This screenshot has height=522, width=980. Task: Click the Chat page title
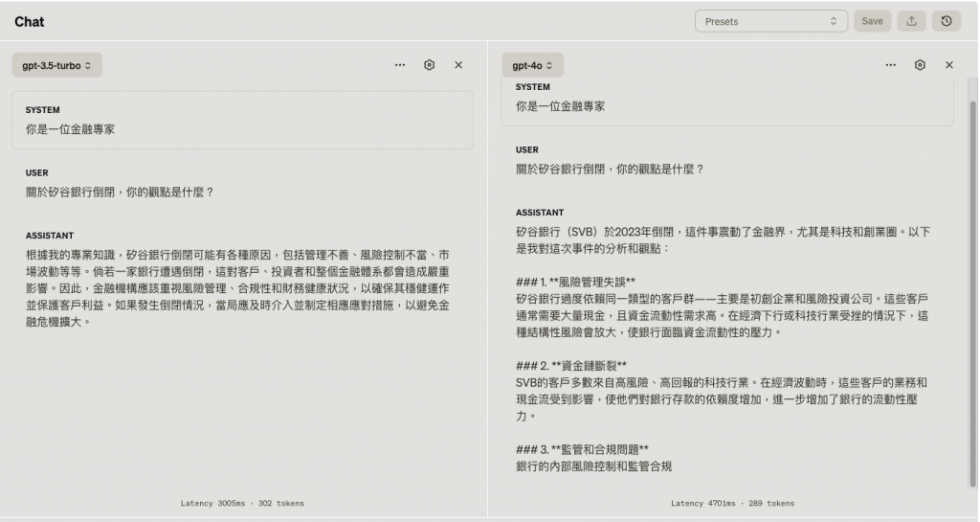pyautogui.click(x=30, y=22)
